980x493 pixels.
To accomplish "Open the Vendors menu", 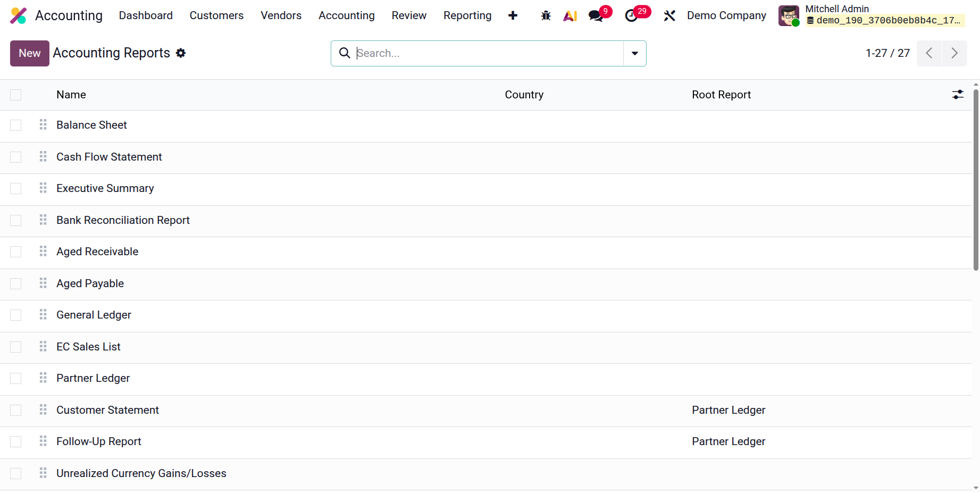I will 281,15.
